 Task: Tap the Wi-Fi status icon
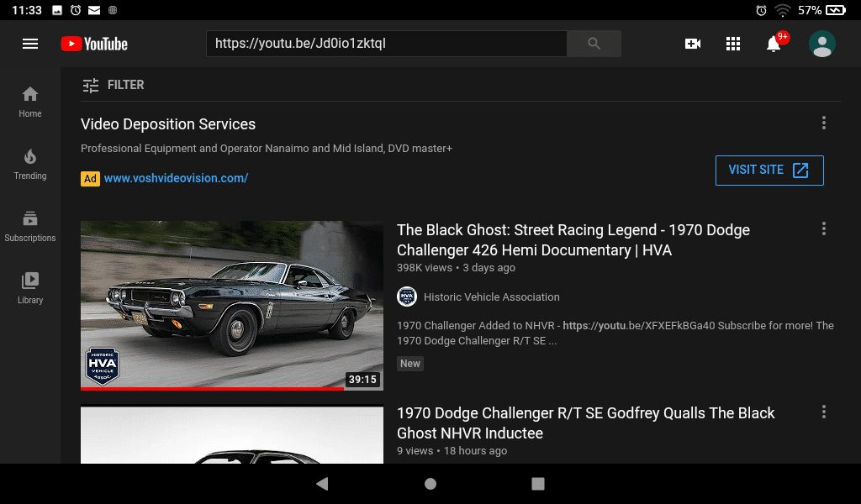[x=783, y=10]
